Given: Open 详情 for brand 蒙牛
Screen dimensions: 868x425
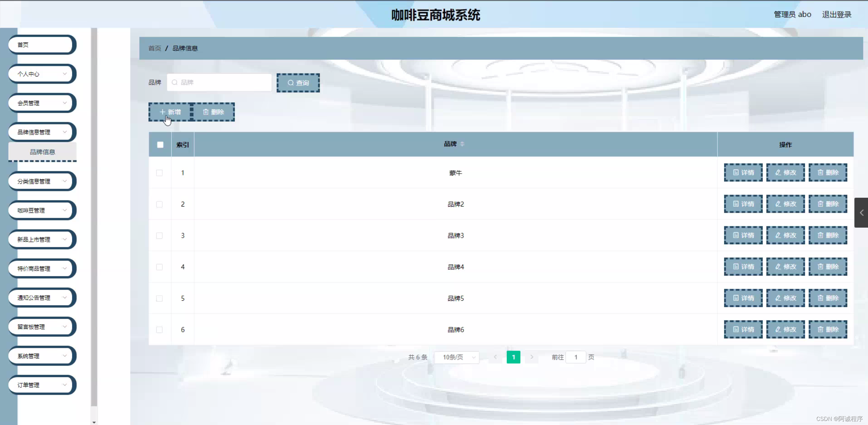Looking at the screenshot, I should tap(743, 173).
